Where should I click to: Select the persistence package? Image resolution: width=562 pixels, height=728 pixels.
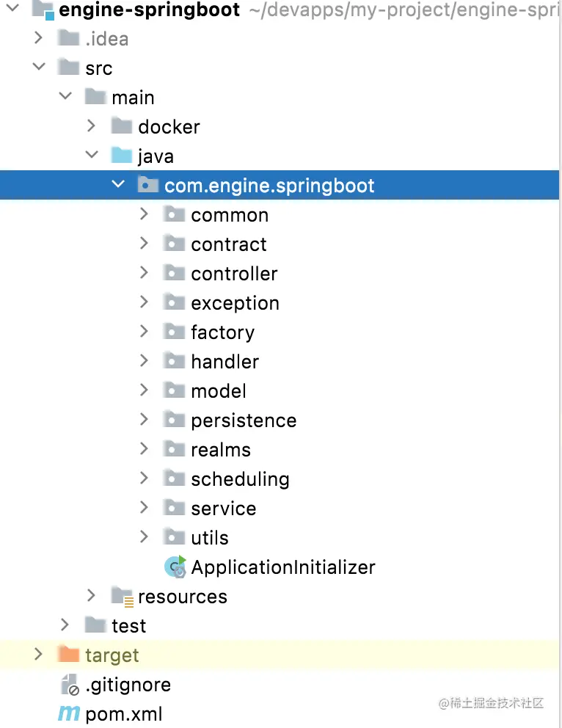click(x=244, y=421)
